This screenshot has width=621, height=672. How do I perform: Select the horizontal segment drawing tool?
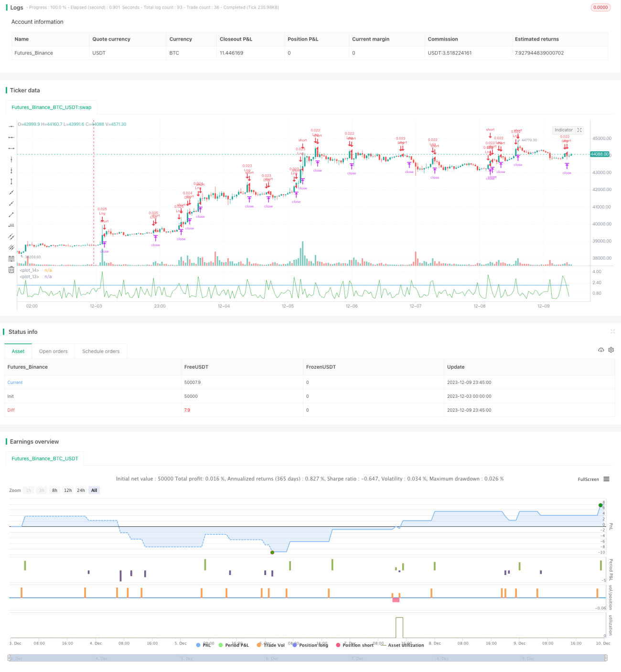(x=11, y=148)
